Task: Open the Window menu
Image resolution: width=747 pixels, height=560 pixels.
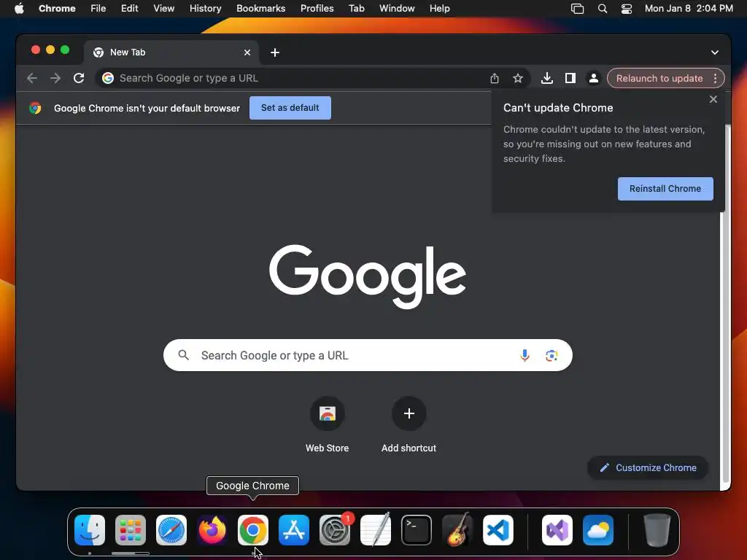Action: click(397, 8)
